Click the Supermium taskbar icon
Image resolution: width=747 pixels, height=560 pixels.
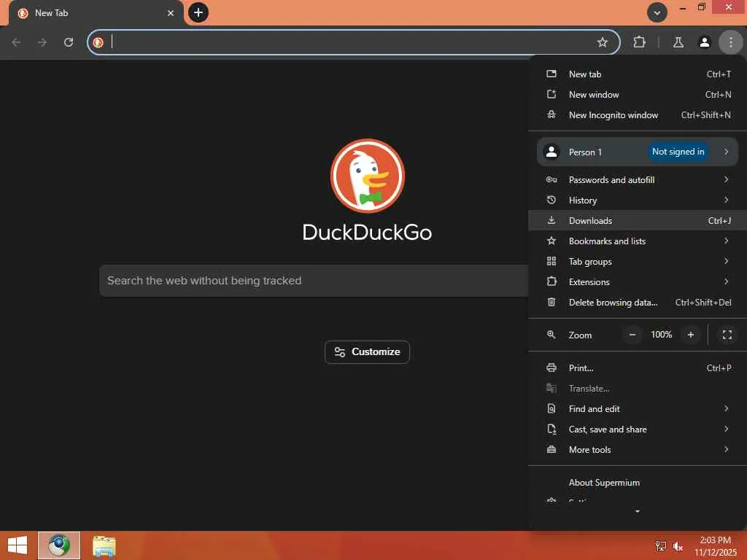tap(59, 545)
